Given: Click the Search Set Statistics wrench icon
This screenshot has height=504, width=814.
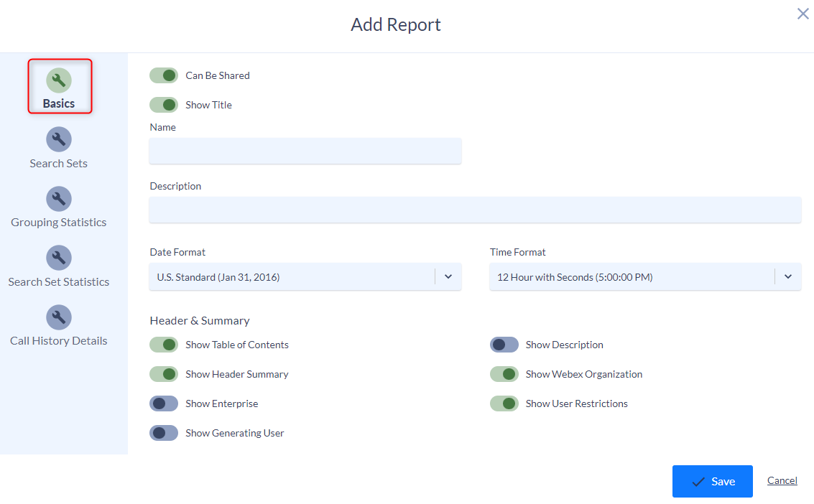Looking at the screenshot, I should (58, 258).
